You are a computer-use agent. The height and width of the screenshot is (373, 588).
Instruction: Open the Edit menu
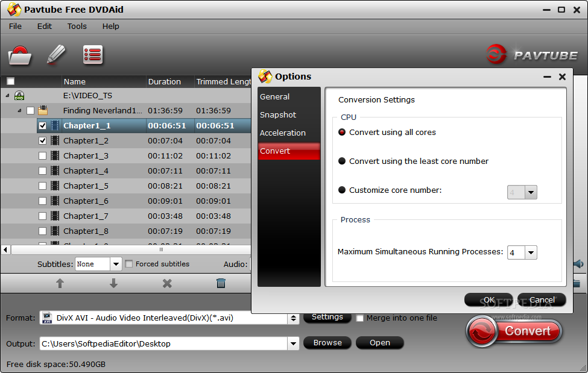44,27
